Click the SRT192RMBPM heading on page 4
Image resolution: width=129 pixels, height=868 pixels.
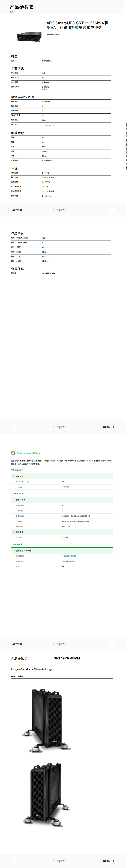click(x=67, y=658)
